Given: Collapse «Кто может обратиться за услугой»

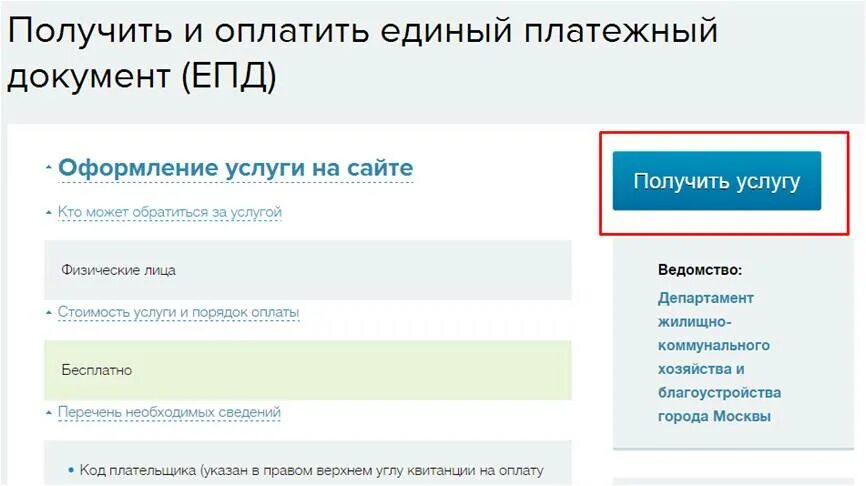Looking at the screenshot, I should click(x=170, y=212).
